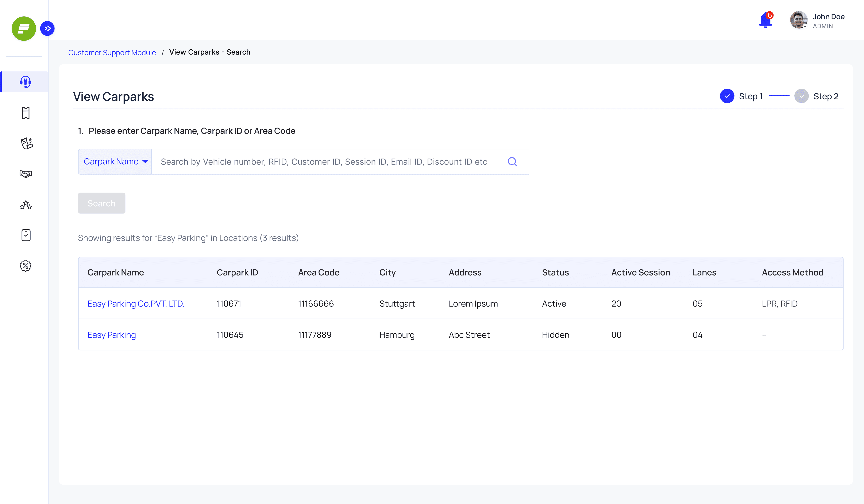The image size is (864, 504).
Task: Open the Carpark Name dropdown
Action: 115,161
